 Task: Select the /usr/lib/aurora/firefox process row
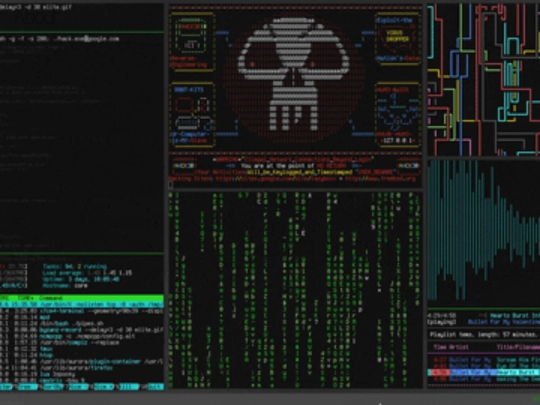(82, 367)
